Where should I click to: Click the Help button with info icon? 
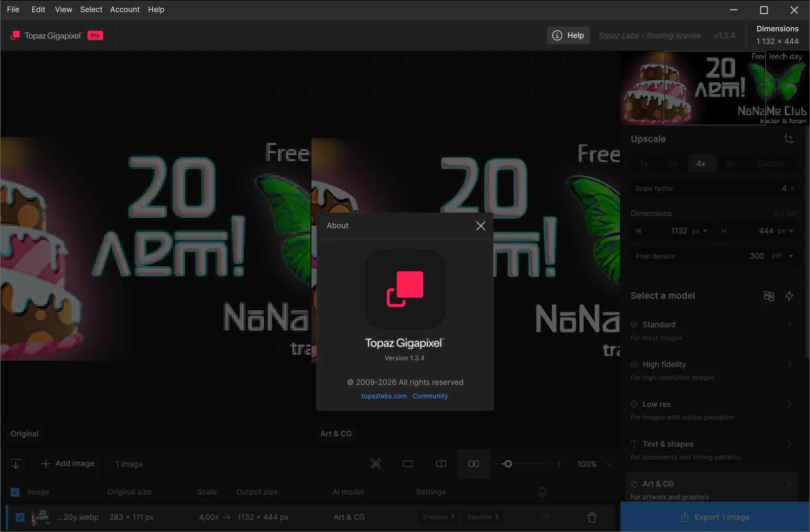click(568, 35)
